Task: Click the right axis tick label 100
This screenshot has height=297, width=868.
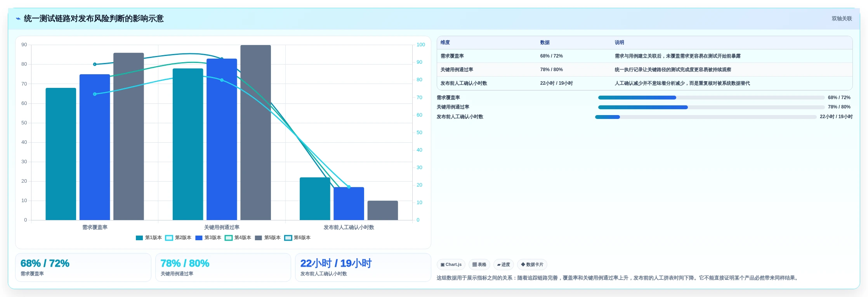Action: (x=420, y=45)
